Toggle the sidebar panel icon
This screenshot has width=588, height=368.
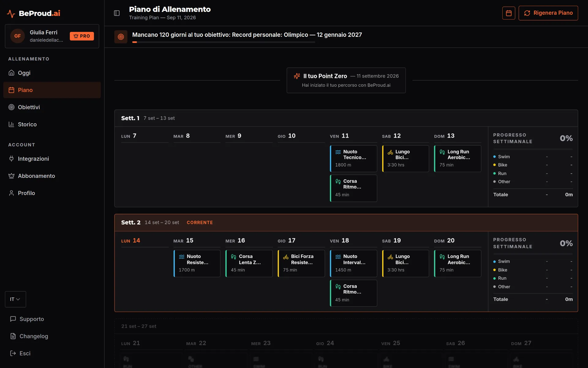coord(117,13)
